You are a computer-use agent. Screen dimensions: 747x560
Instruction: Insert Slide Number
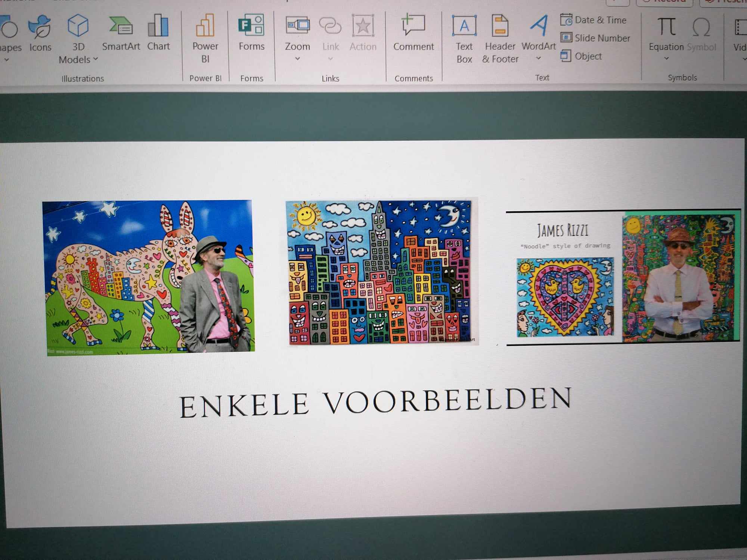tap(595, 38)
